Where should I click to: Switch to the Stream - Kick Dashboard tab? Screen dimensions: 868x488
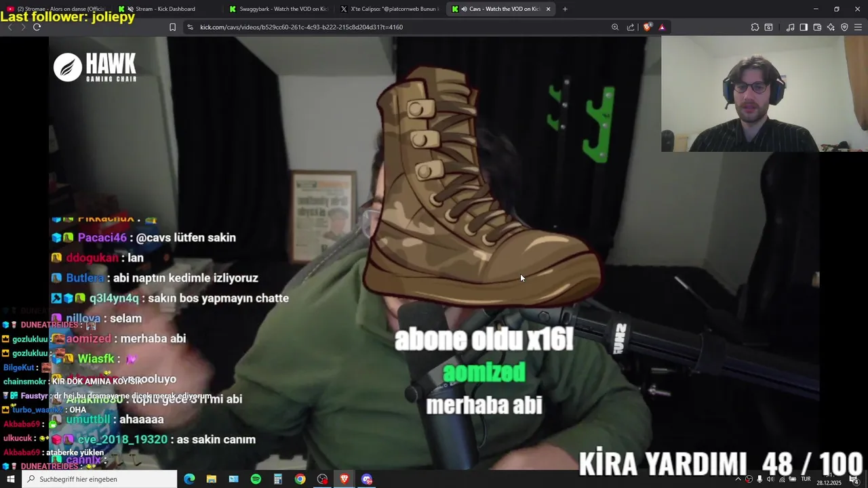(165, 9)
